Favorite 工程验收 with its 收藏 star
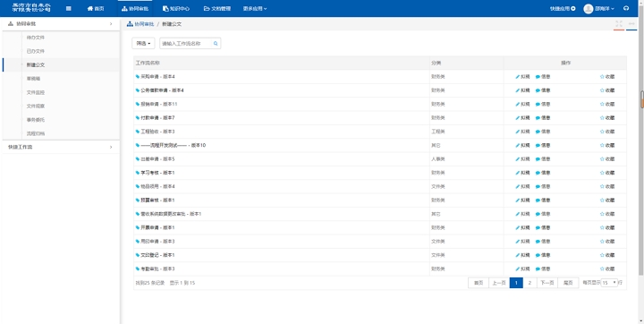 (607, 132)
